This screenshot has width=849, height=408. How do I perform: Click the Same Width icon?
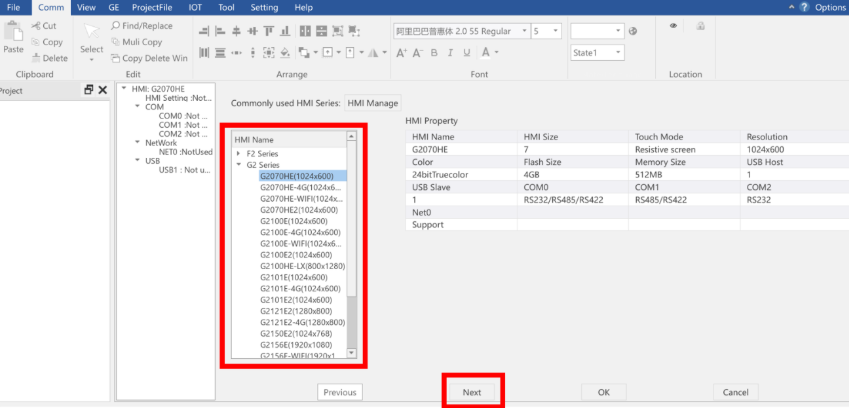click(x=305, y=31)
